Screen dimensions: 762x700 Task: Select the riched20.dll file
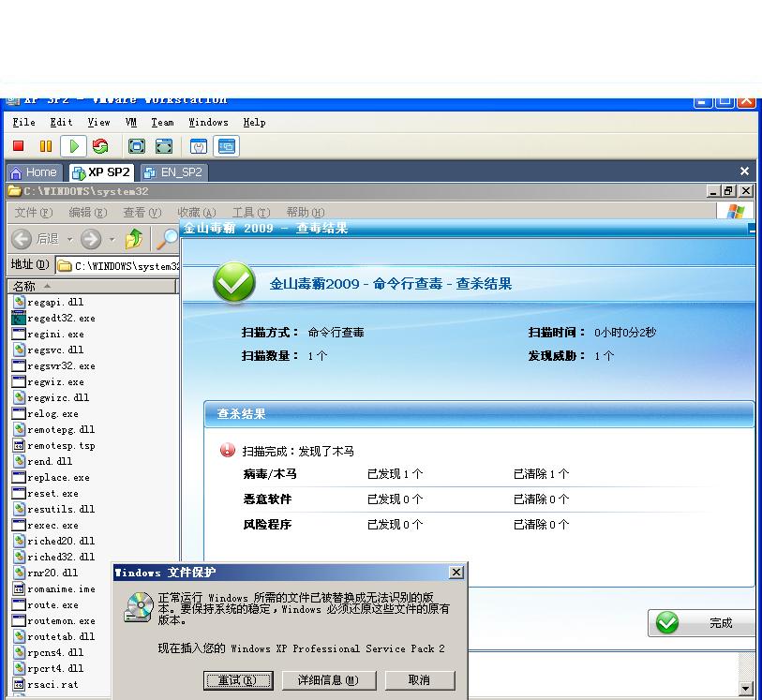click(54, 541)
